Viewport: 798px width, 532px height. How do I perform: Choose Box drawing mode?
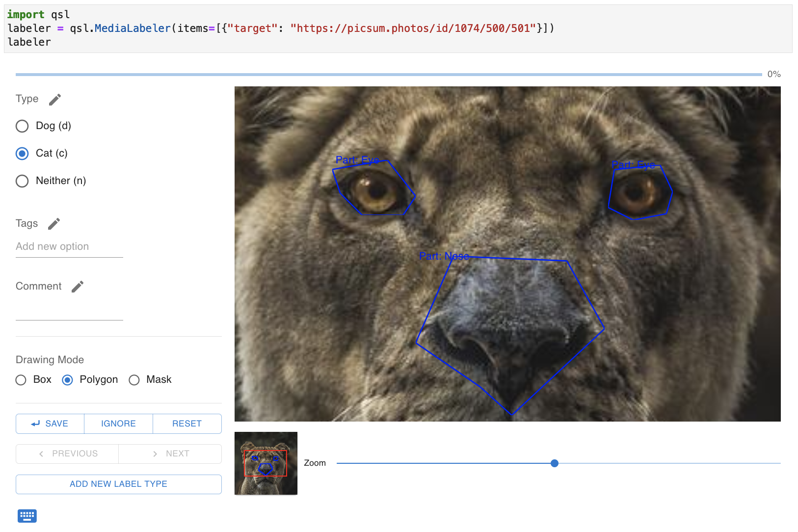pyautogui.click(x=21, y=380)
